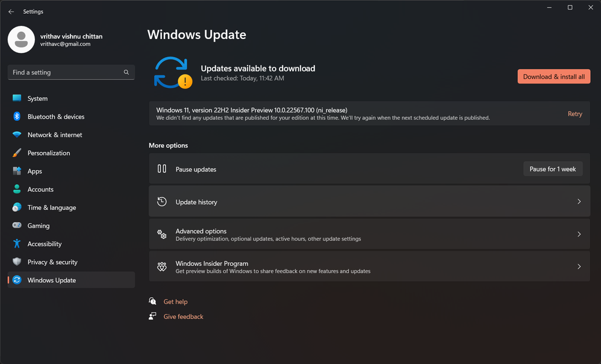Click the Last checked: Today, 11:42 AM text
This screenshot has width=601, height=364.
click(x=242, y=78)
